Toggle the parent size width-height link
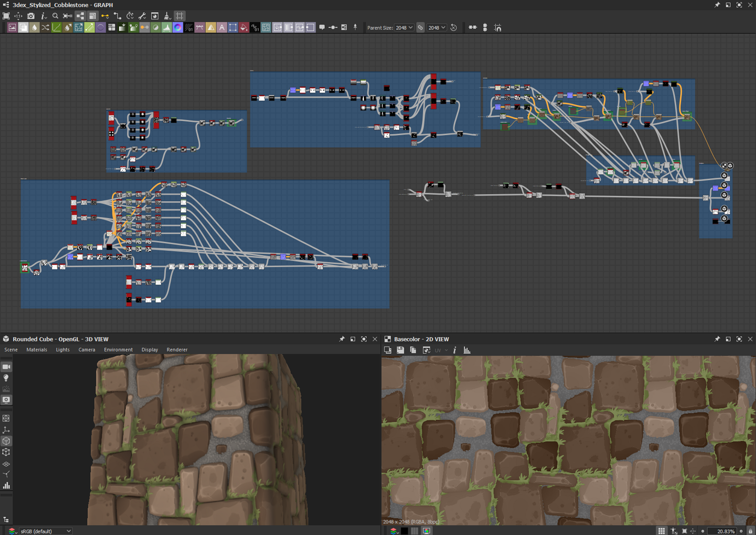This screenshot has height=535, width=756. pos(421,28)
